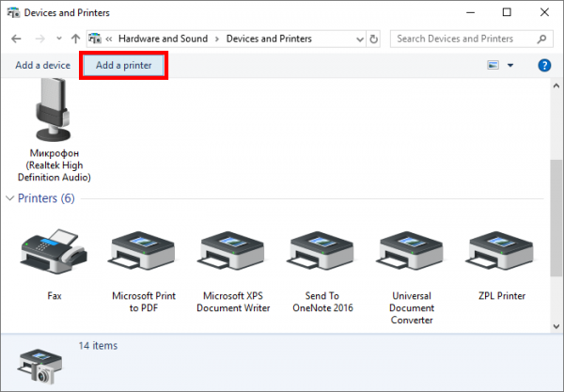Refresh the Devices and Printers view
This screenshot has height=392, width=564.
point(374,39)
